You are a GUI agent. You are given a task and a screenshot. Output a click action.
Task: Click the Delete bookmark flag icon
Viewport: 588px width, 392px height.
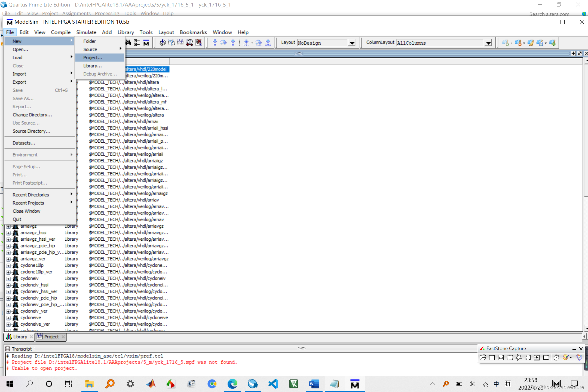[518, 43]
